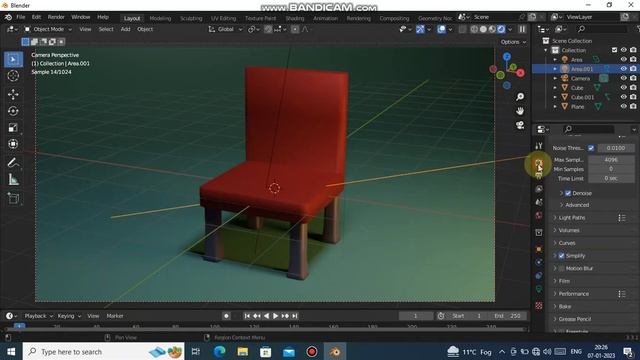The width and height of the screenshot is (640, 360).
Task: Select the Measure tool
Action: pos(13,180)
